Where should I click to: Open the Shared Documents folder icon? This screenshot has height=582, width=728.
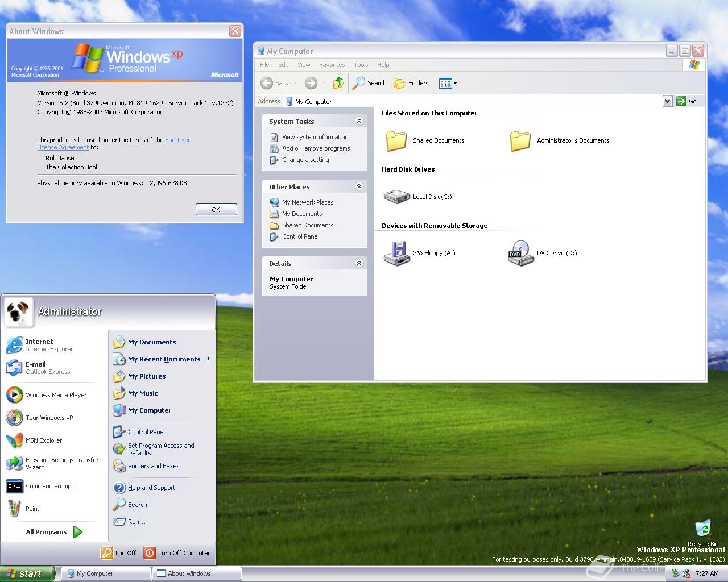[396, 140]
